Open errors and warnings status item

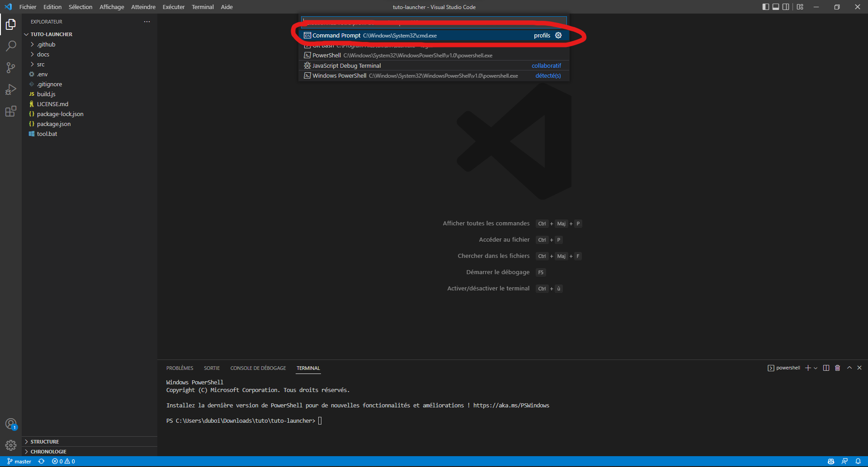63,461
